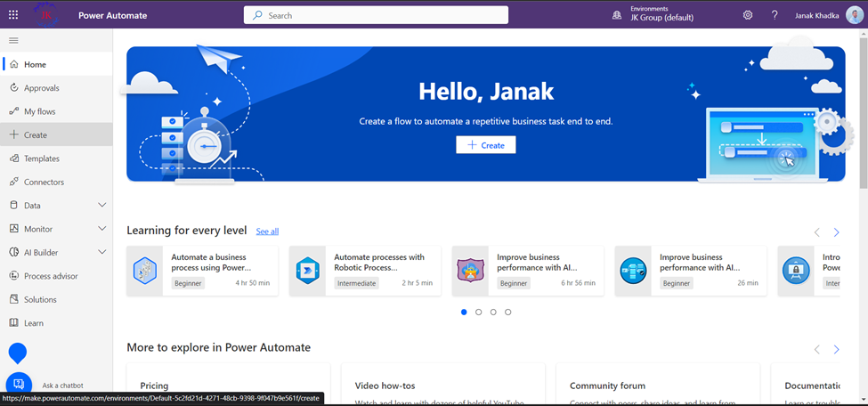Image resolution: width=868 pixels, height=406 pixels.
Task: Click the AI Builder brain icon
Action: pos(14,252)
